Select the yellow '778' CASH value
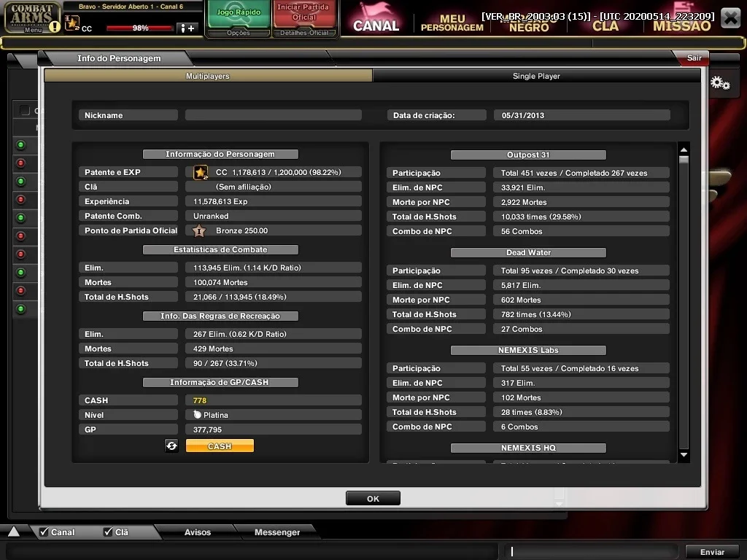The height and width of the screenshot is (560, 747). [200, 400]
